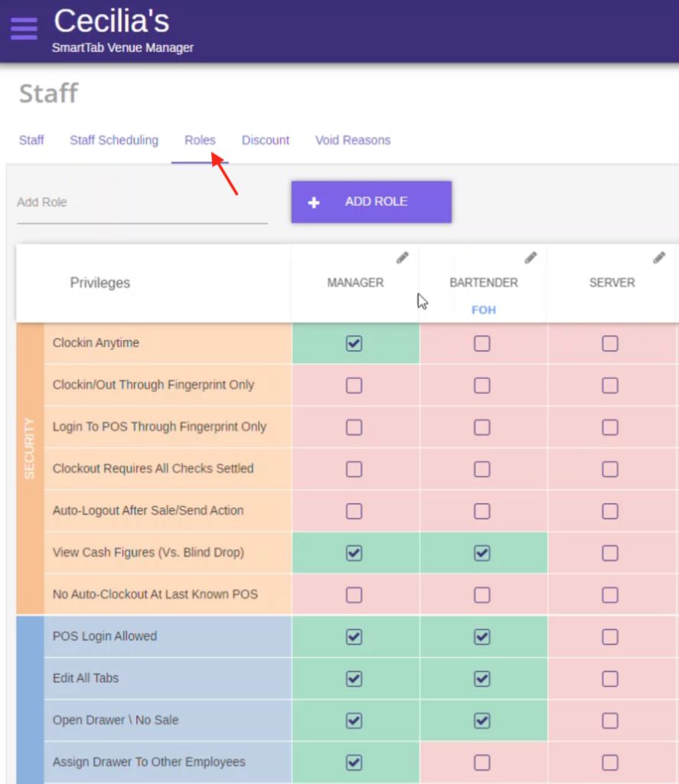Uncheck Edit All Tabs for Manager
Image resolution: width=679 pixels, height=784 pixels.
click(x=354, y=678)
